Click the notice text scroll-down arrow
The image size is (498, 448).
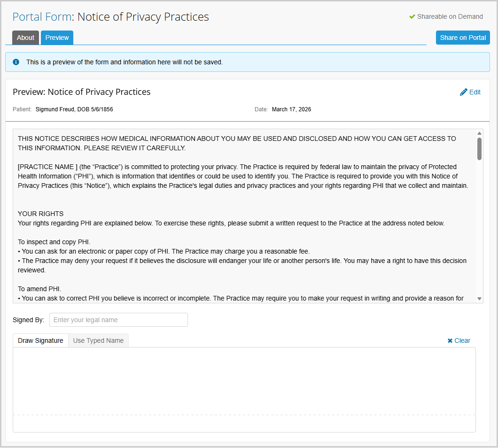click(x=479, y=299)
